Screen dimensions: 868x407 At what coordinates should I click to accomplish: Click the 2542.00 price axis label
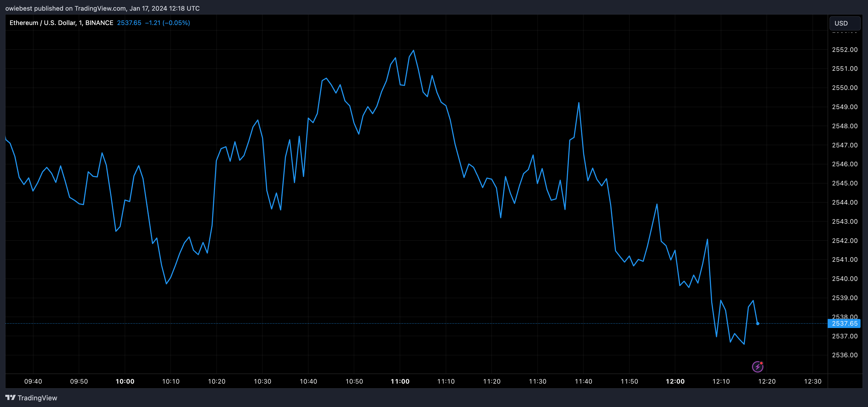[845, 240]
